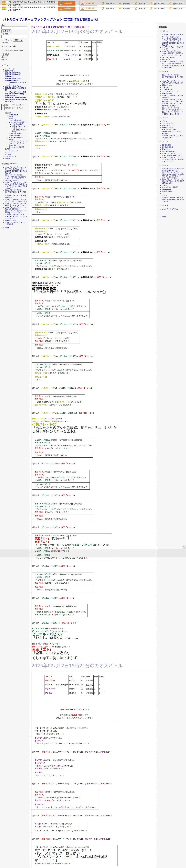Click 検索する button next to the or radio
The image size is (186, 868).
point(18,40)
